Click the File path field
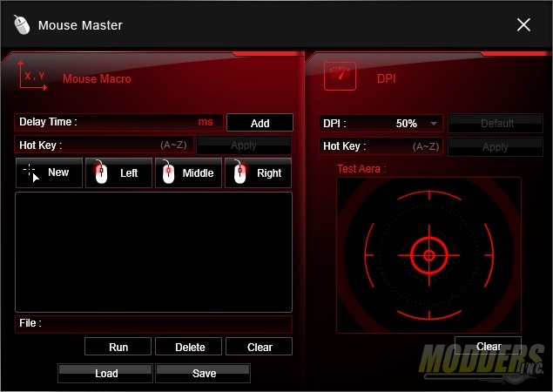This screenshot has width=553, height=392. (153, 324)
